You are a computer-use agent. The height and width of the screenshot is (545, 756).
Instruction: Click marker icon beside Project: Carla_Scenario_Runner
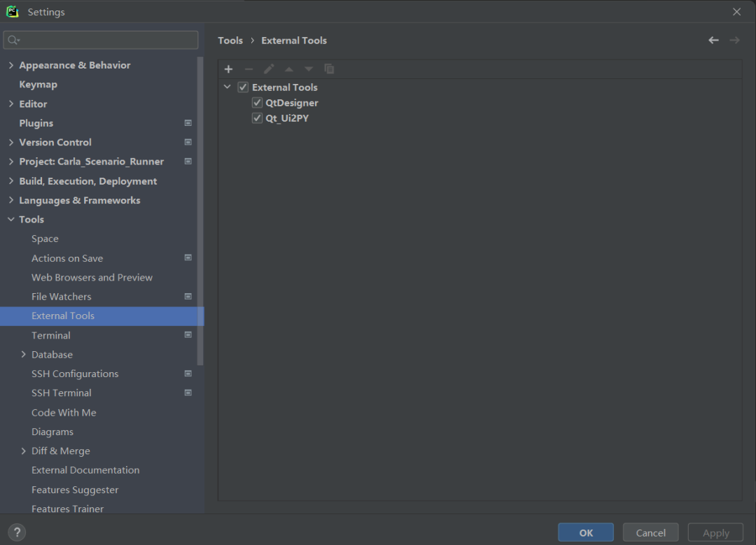point(188,162)
